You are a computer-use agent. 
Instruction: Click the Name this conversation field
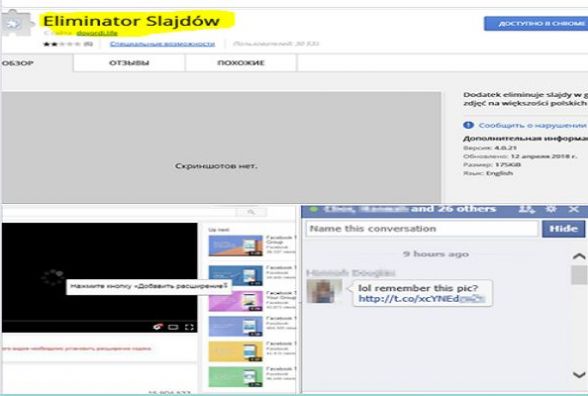[x=422, y=228]
